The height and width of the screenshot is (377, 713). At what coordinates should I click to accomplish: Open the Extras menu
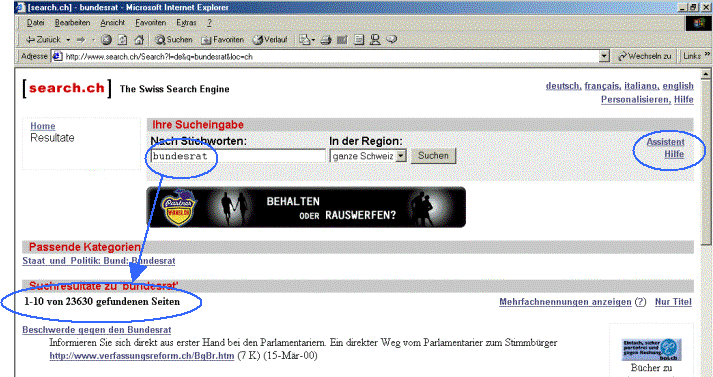point(186,23)
